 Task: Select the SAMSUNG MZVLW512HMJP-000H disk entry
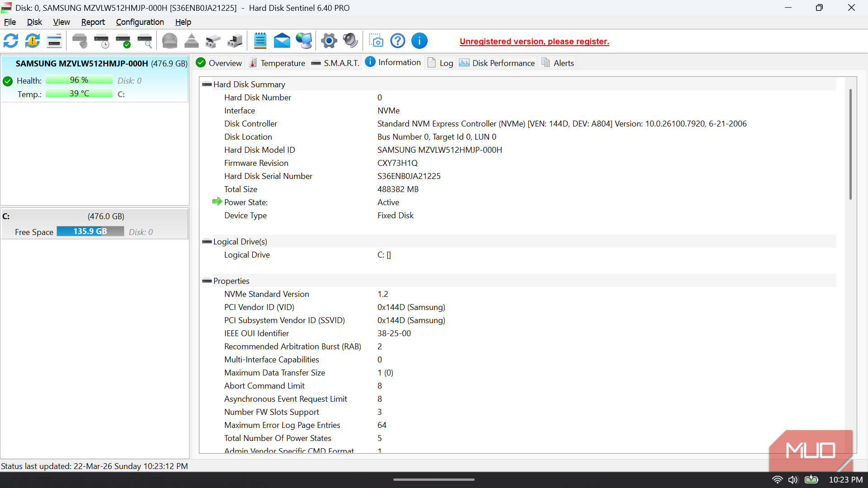[x=95, y=79]
